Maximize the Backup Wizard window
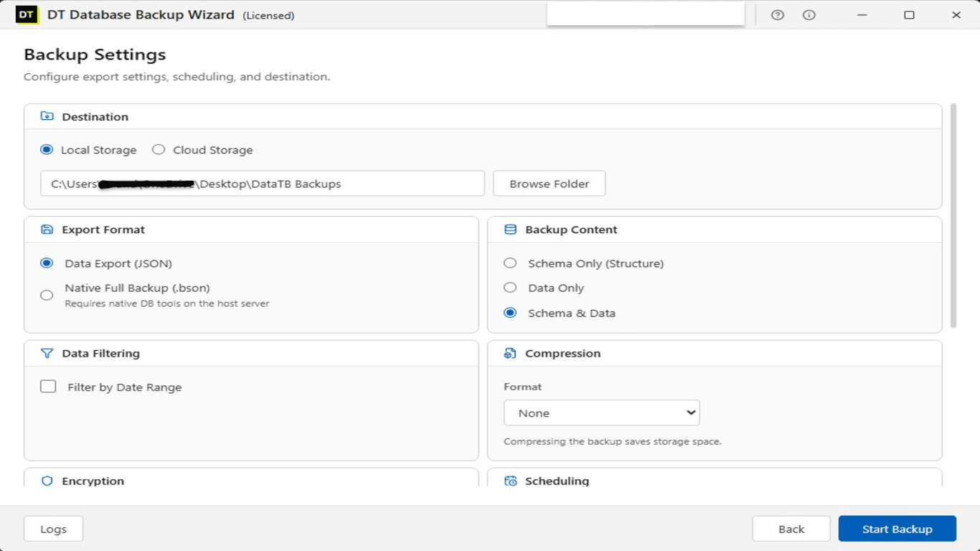980x551 pixels. [x=909, y=15]
